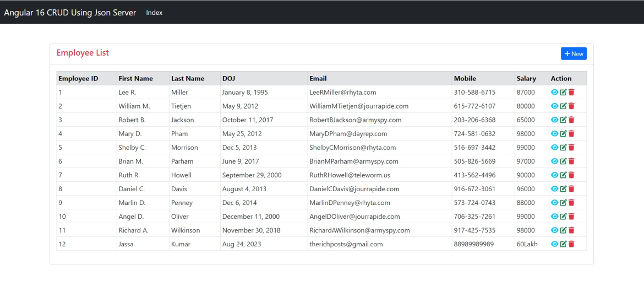This screenshot has height=308, width=644.
Task: View Ruth R. Howell's details
Action: point(554,175)
